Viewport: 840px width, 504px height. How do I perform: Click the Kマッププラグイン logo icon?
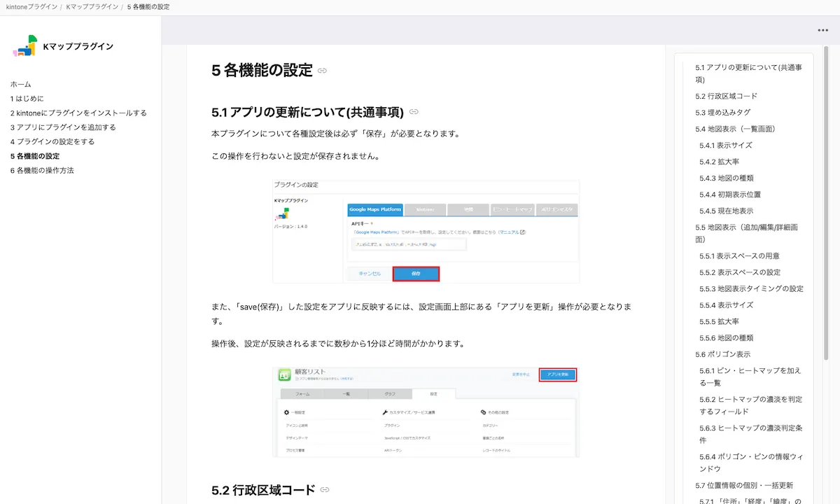27,45
